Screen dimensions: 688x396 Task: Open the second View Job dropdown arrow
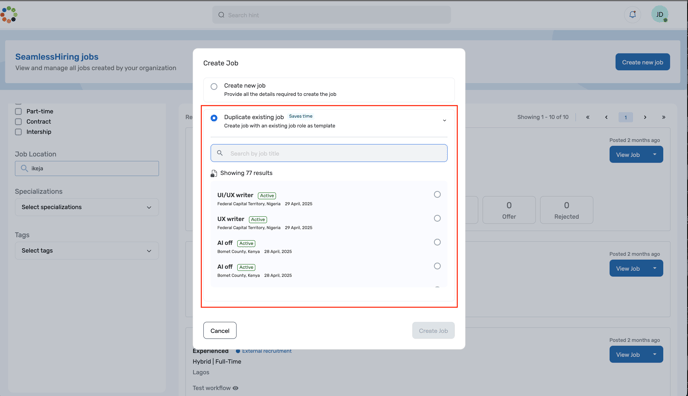point(655,268)
